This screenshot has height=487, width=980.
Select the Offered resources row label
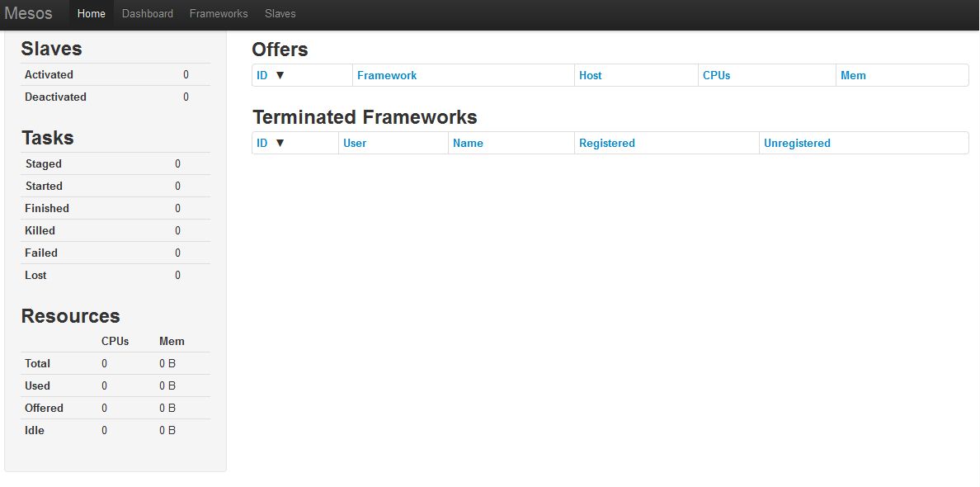click(x=44, y=408)
